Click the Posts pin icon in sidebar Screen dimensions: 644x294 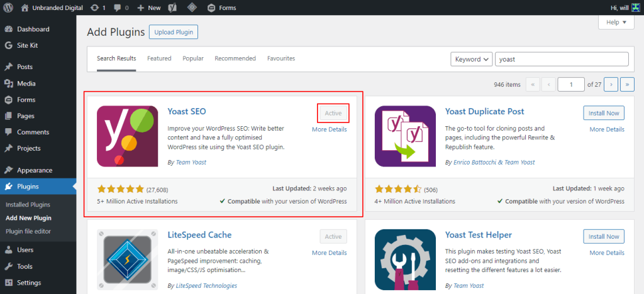coord(9,67)
